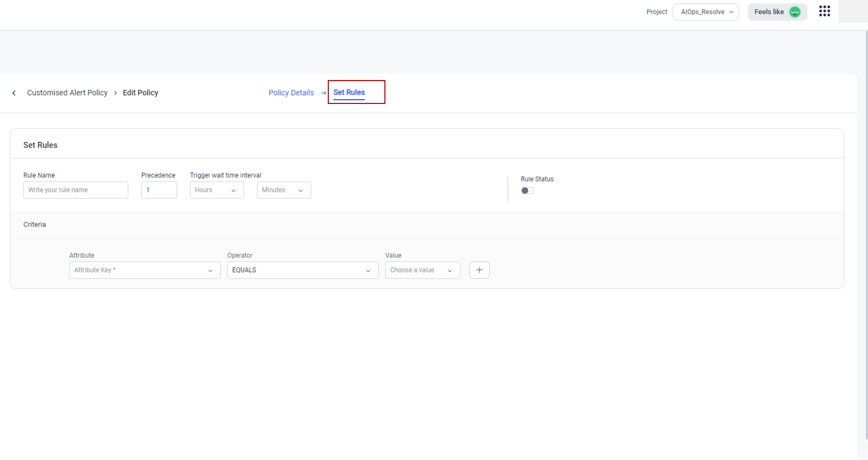Open the Choose a value dropdown
This screenshot has height=460, width=868.
coord(422,270)
